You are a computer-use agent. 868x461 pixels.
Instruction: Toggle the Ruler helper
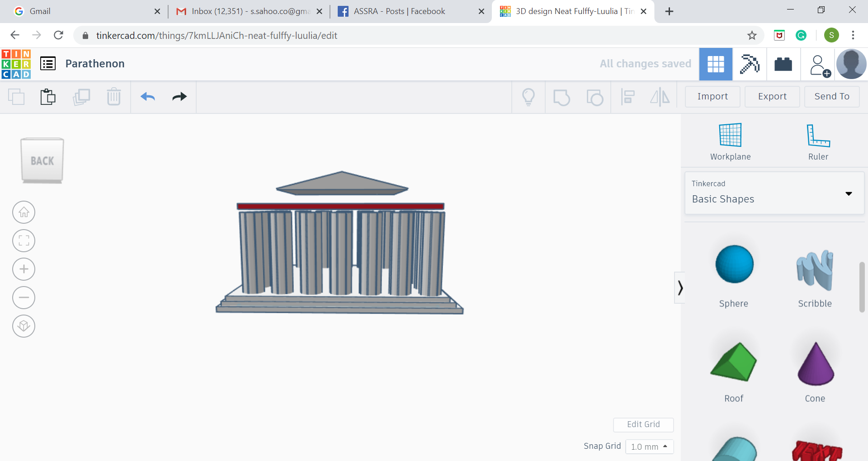[818, 140]
